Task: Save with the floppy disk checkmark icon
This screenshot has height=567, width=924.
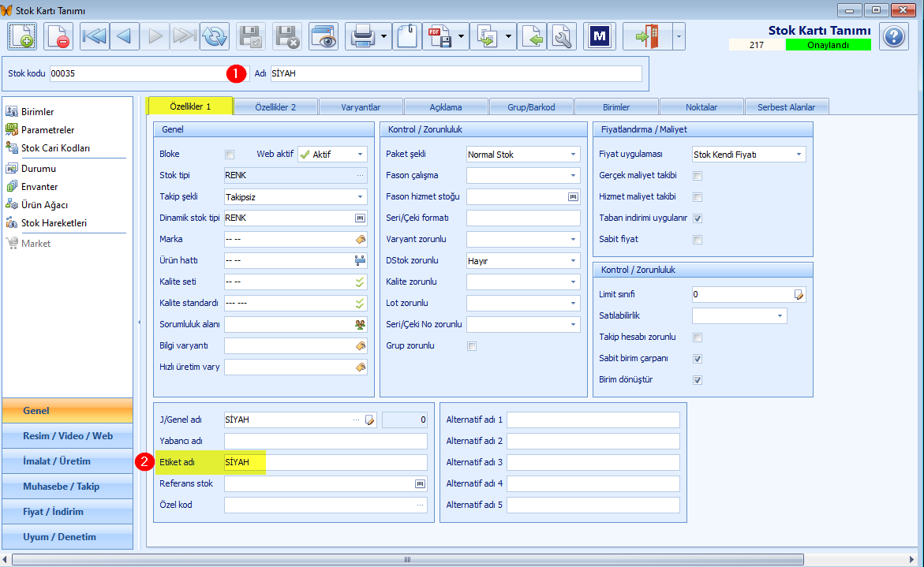Action: click(x=252, y=36)
